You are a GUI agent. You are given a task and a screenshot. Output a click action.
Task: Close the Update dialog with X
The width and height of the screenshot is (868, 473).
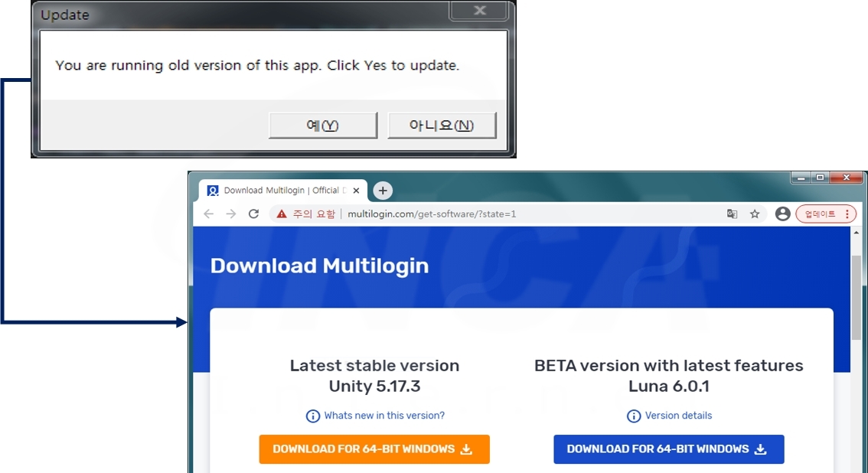point(479,11)
